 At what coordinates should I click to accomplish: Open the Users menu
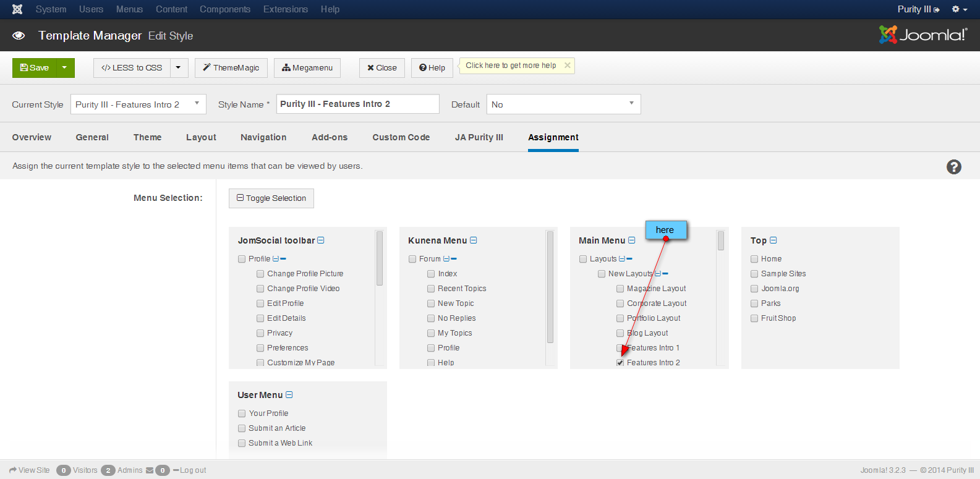(x=91, y=9)
